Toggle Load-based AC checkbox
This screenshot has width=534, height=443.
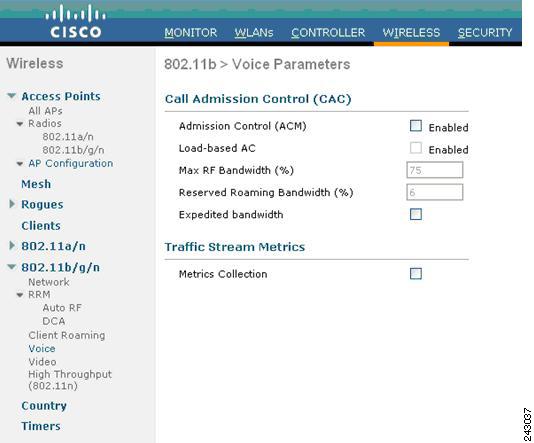click(x=415, y=148)
